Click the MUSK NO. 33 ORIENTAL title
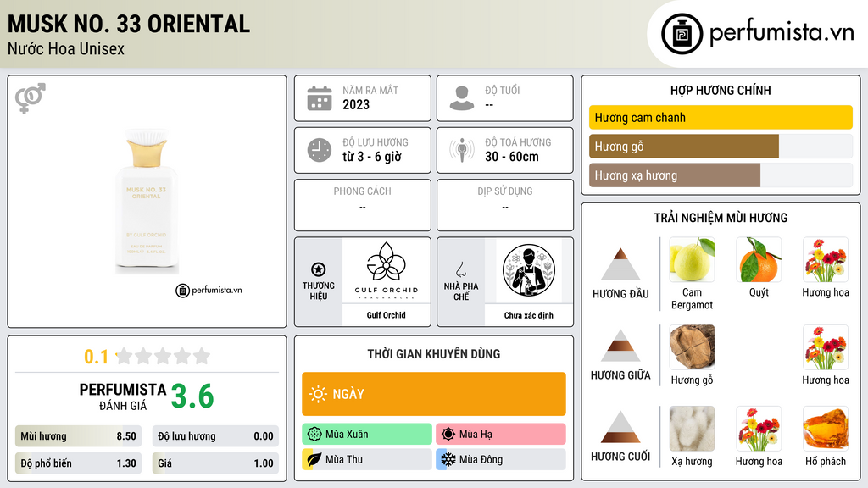This screenshot has height=488, width=868. tap(129, 24)
